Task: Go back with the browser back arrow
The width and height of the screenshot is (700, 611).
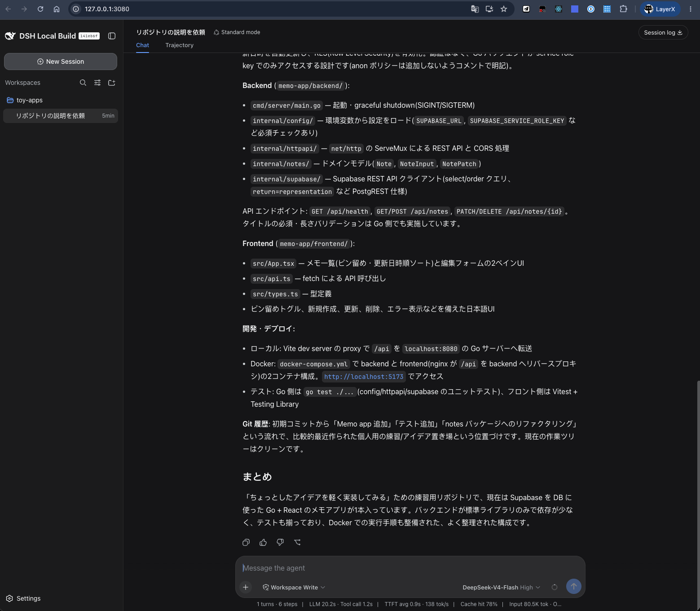Action: coord(8,9)
